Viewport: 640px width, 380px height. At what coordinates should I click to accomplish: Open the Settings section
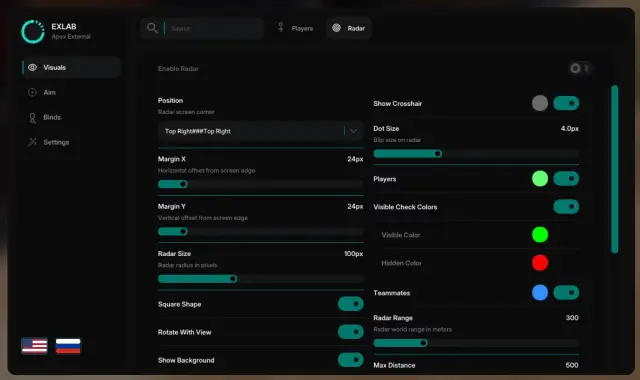tap(71, 142)
